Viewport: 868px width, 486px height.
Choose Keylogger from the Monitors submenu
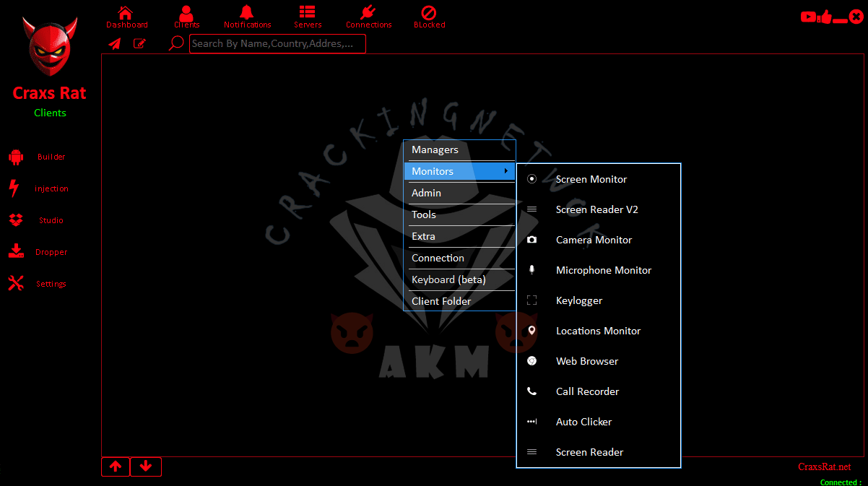tap(599, 300)
